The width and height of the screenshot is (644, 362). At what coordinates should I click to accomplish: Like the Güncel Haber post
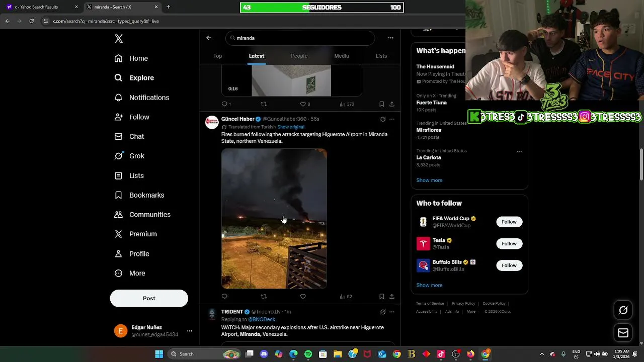[x=303, y=297]
